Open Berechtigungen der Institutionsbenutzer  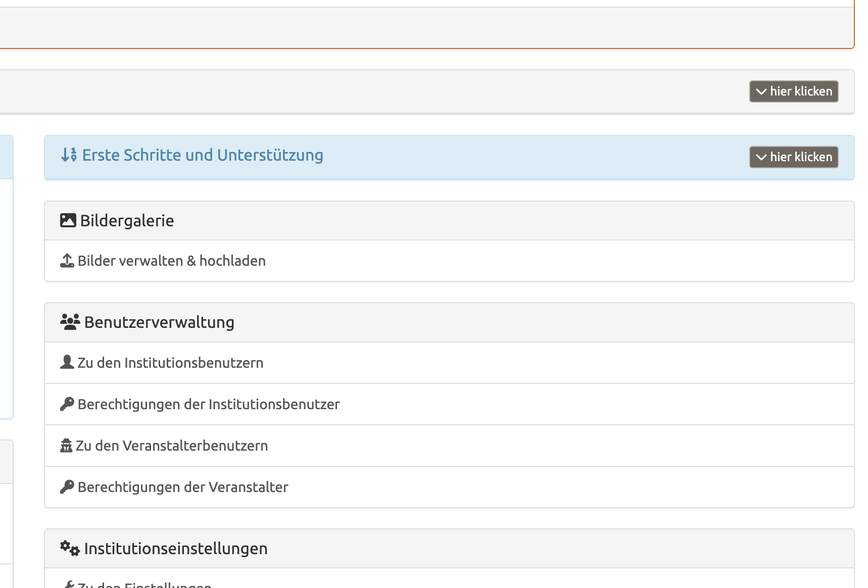coord(209,405)
